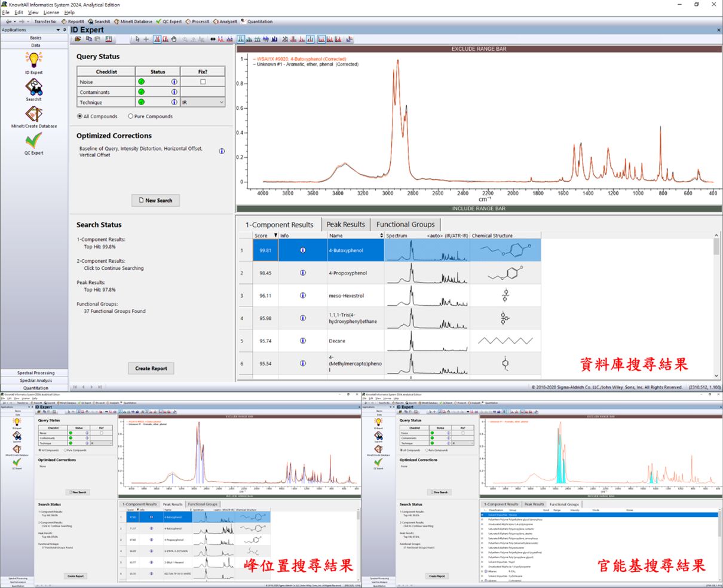Click the INCLUDE RANGE BAR below spectrum
The height and width of the screenshot is (588, 723).
point(479,209)
